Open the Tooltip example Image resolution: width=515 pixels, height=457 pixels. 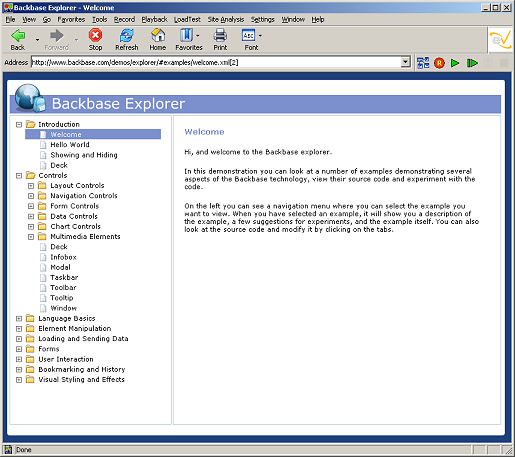pos(62,298)
